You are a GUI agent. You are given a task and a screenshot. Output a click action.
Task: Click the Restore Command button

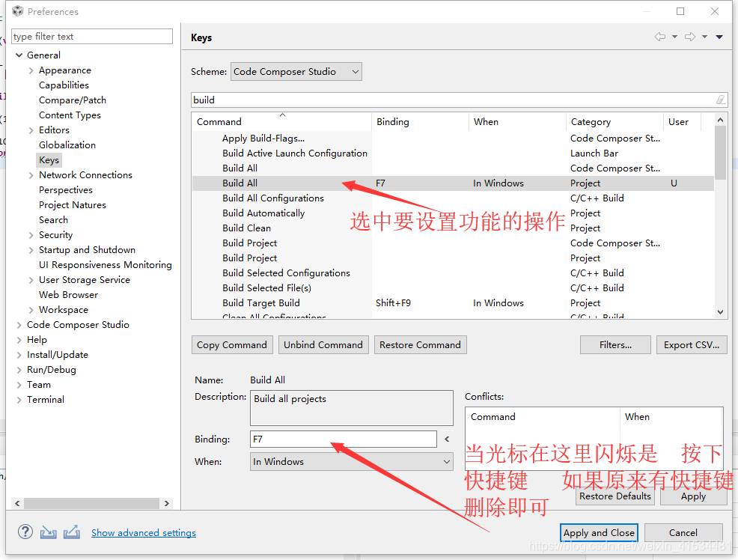click(420, 345)
